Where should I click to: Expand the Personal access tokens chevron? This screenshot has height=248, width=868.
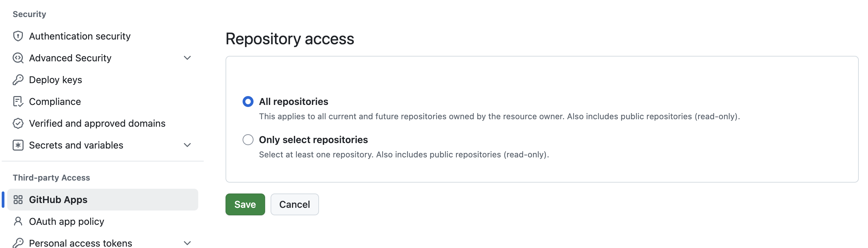(x=187, y=243)
